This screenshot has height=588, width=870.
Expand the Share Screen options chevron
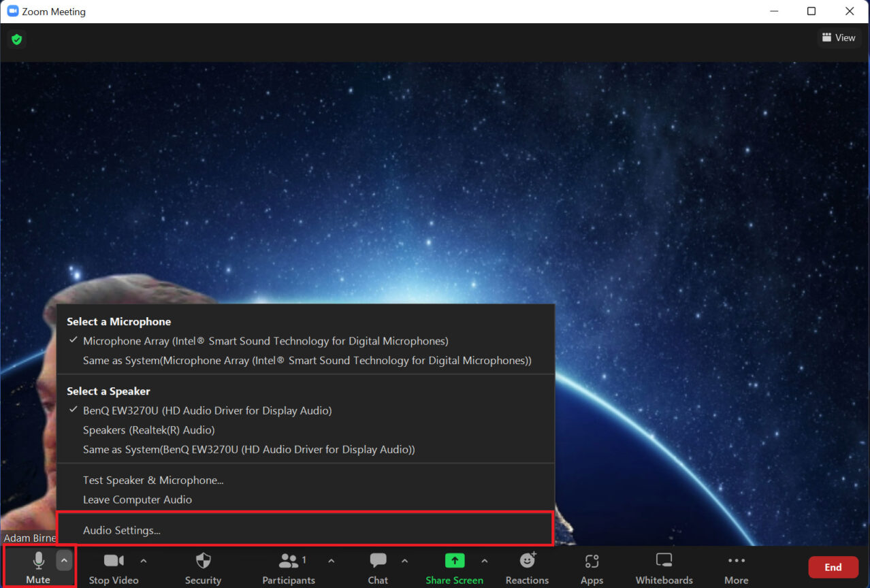click(485, 561)
